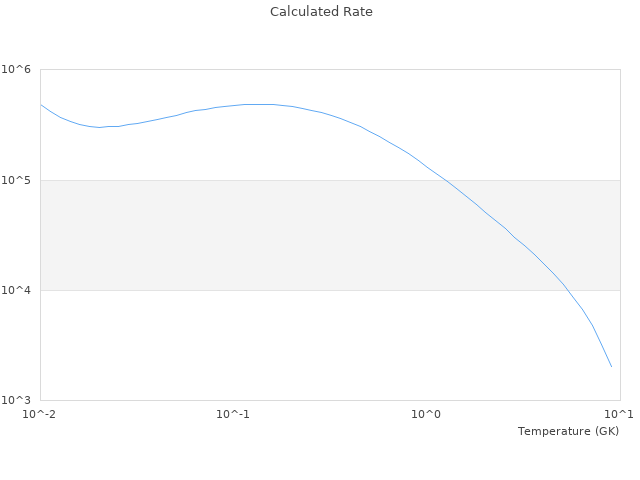Viewport: 640px width, 480px height.
Task: Select the 10^6 y-axis tick label
Action: [18, 70]
